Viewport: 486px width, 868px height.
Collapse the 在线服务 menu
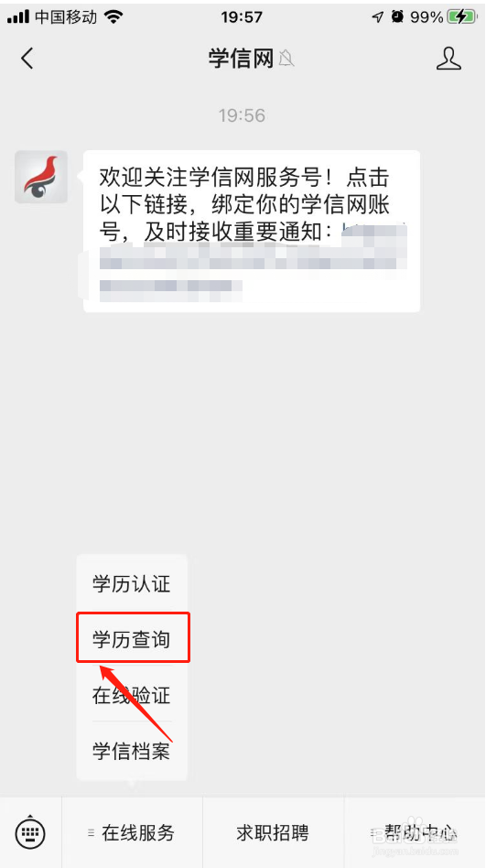133,832
